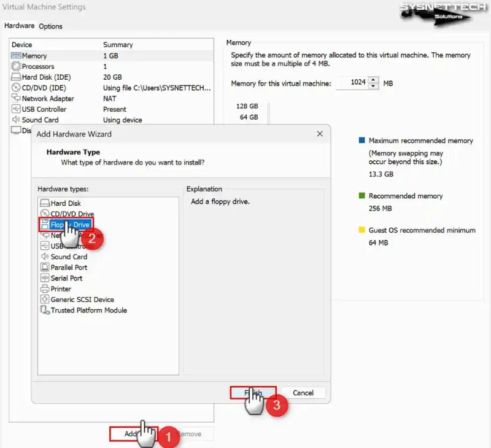This screenshot has height=448, width=491.
Task: Switch to the Options tab
Action: 50,26
